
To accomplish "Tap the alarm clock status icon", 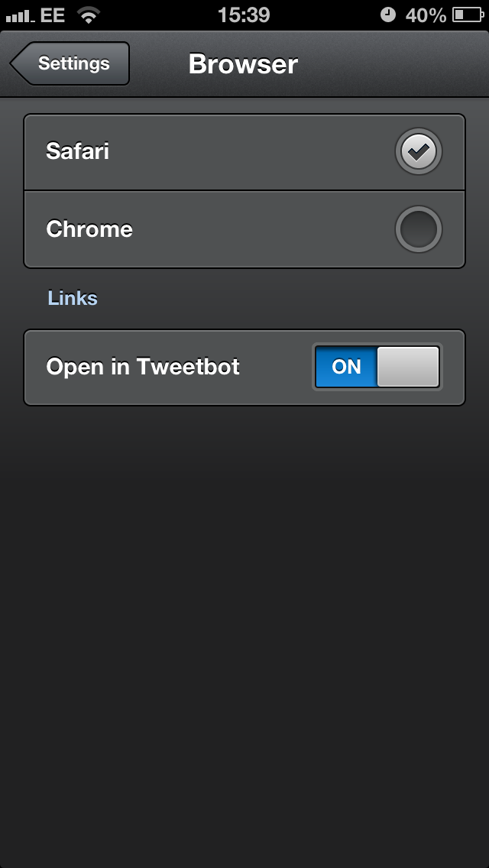I will click(389, 15).
